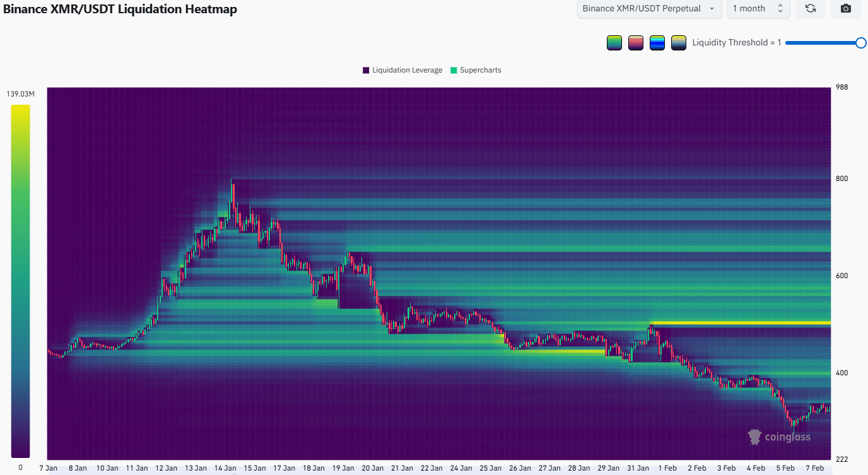Screen dimensions: 868x475
Task: Choose the blue rainbow color scheme swatch
Action: tap(657, 43)
